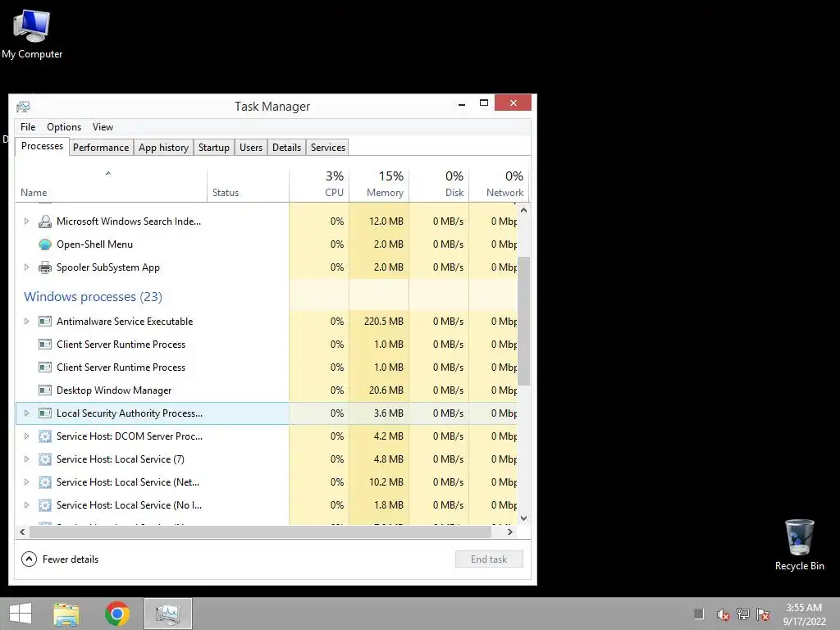Open the Action Center flag icon

click(763, 614)
